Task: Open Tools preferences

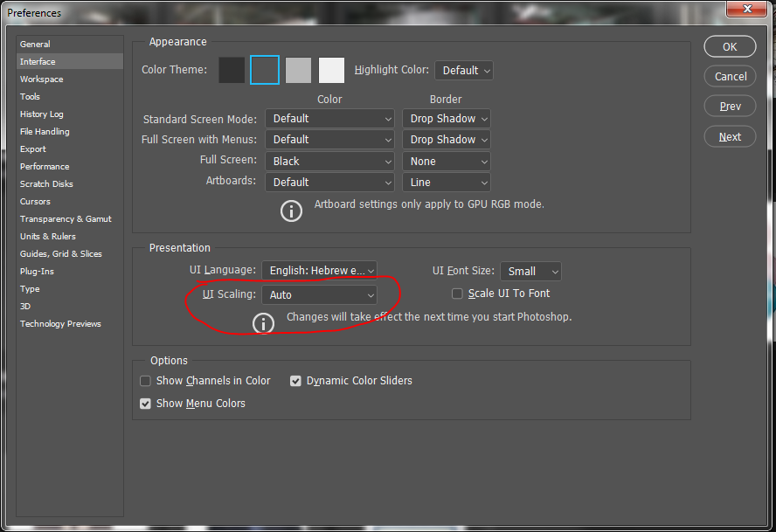Action: (x=69, y=96)
